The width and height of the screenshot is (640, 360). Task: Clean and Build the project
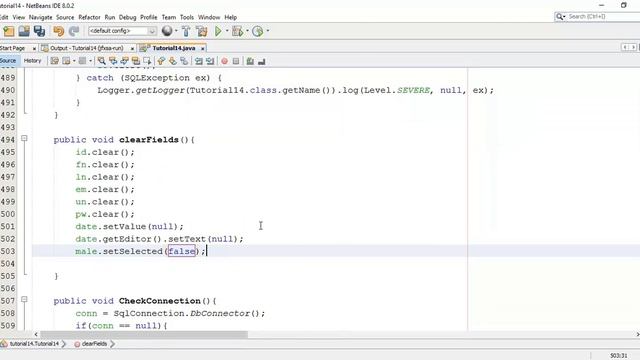pyautogui.click(x=202, y=31)
